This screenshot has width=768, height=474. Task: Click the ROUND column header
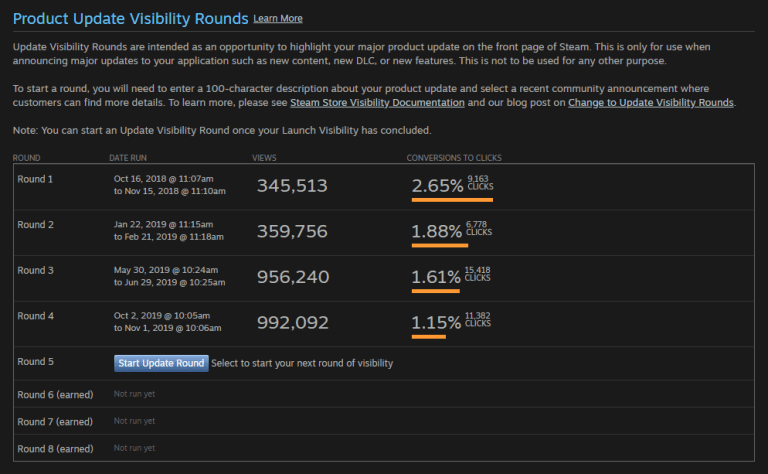point(27,158)
